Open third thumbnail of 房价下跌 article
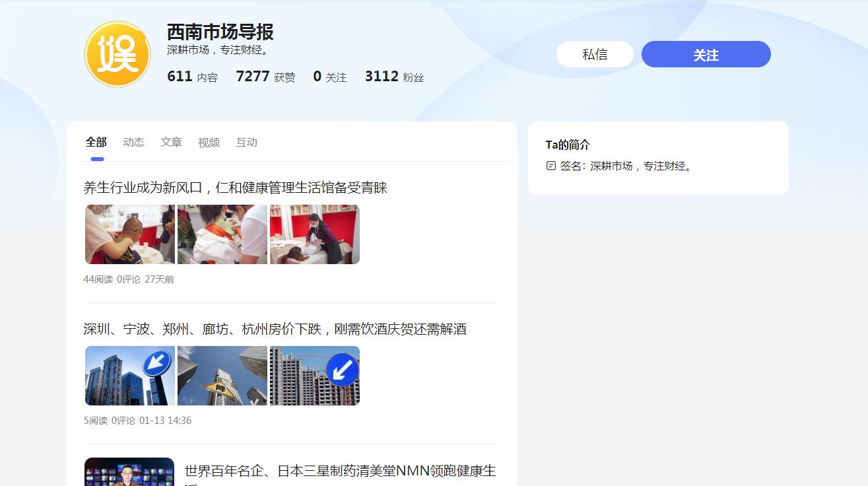868x486 pixels. tap(315, 376)
